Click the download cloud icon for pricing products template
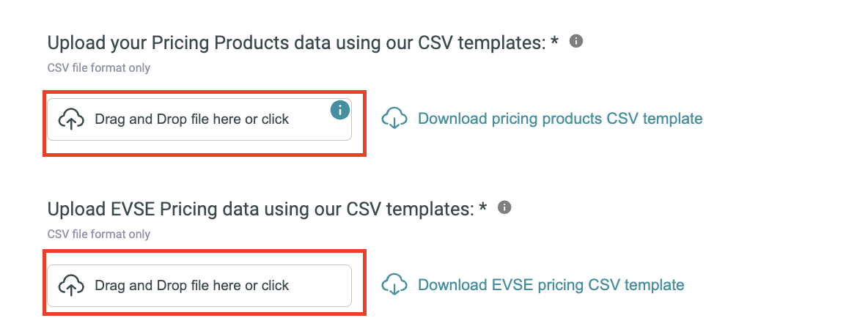This screenshot has width=868, height=318. pos(394,119)
